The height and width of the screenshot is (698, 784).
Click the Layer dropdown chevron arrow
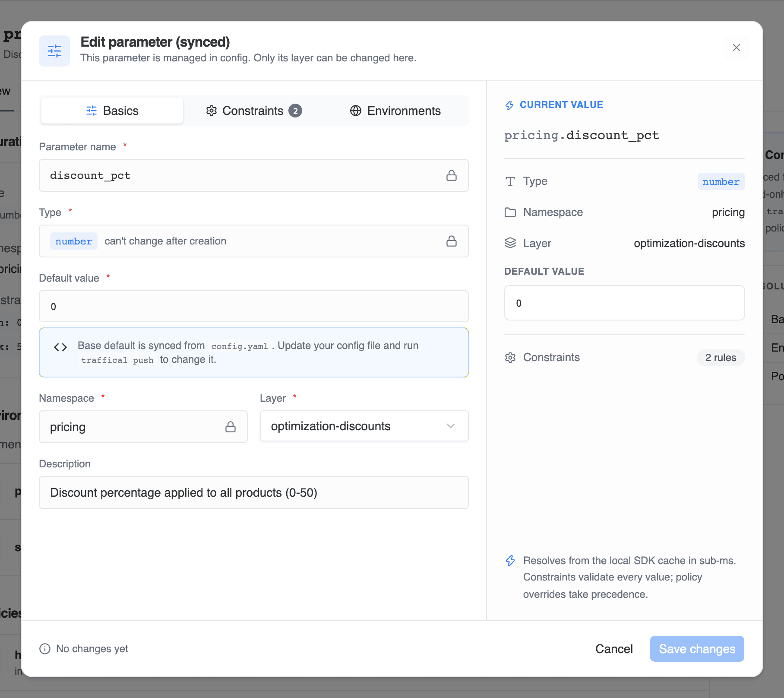[451, 426]
